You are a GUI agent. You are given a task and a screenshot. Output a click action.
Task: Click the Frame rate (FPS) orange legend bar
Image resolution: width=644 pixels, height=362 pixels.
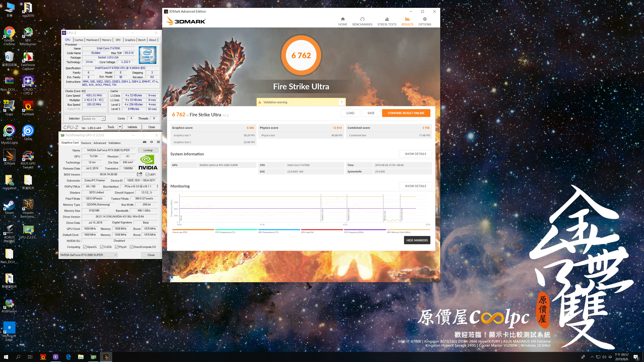tap(193, 230)
